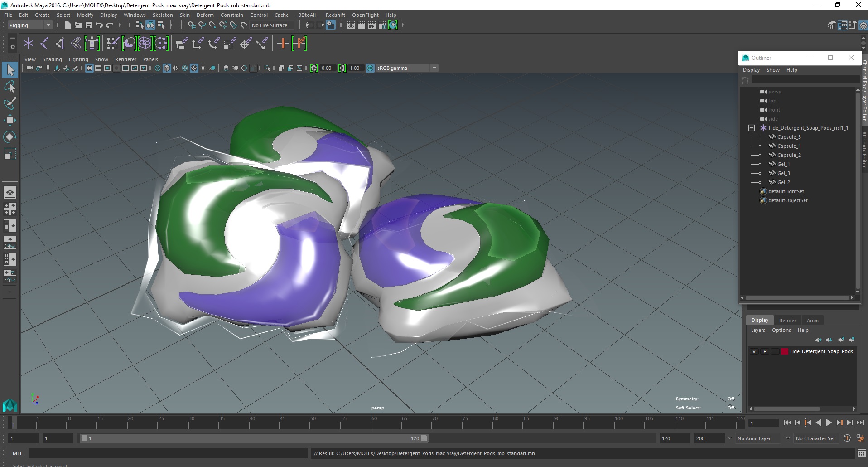The image size is (868, 467).
Task: Choose the Move tool in toolbox
Action: click(x=10, y=120)
